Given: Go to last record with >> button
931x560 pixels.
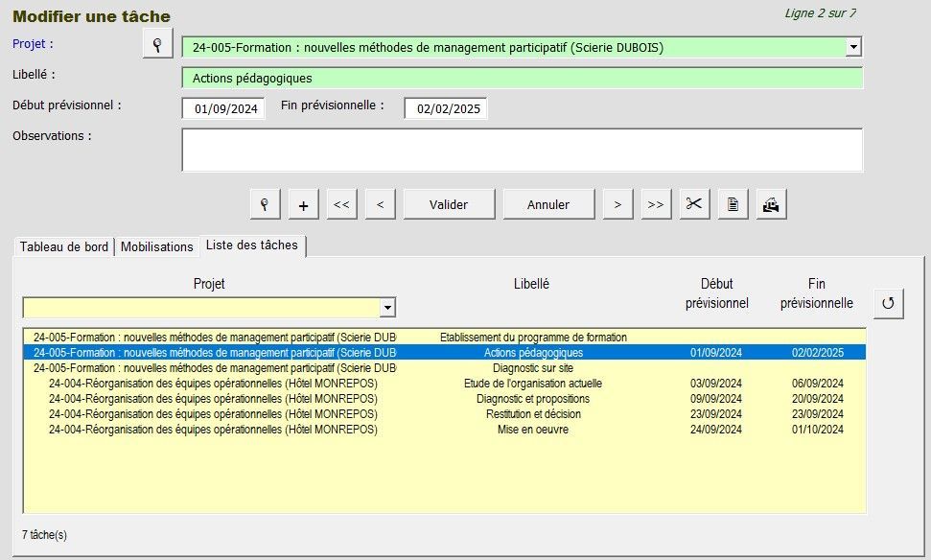Looking at the screenshot, I should (656, 204).
